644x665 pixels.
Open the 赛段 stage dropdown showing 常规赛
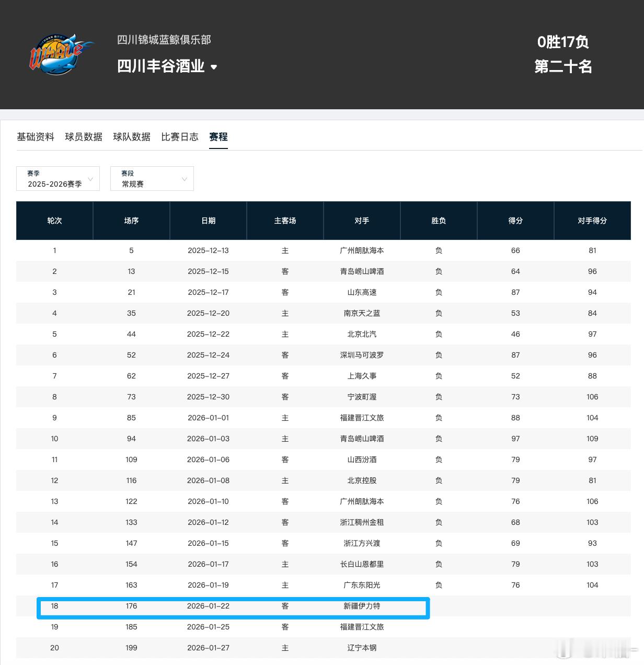(x=152, y=179)
